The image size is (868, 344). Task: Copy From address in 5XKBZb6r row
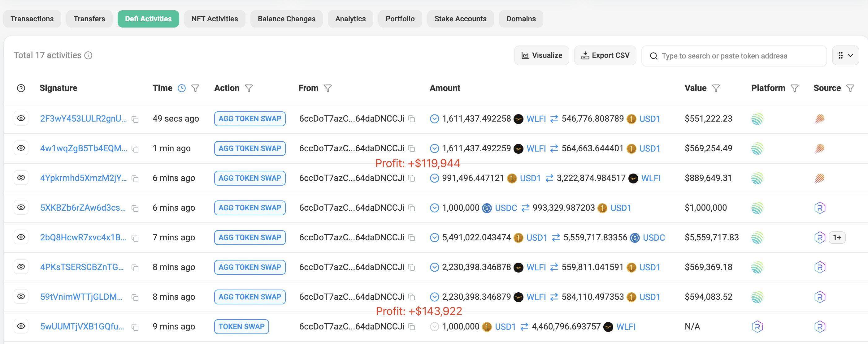pyautogui.click(x=411, y=208)
